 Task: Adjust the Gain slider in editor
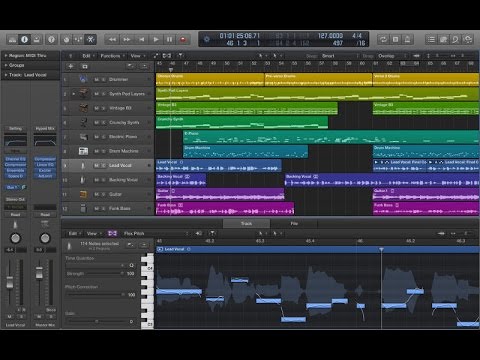pyautogui.click(x=97, y=321)
